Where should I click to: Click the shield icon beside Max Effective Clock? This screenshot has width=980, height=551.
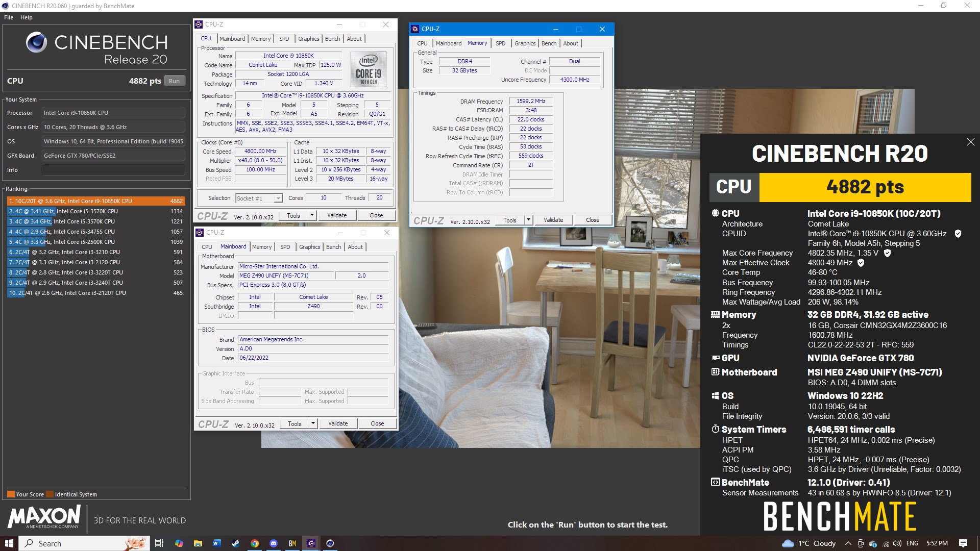pos(861,263)
